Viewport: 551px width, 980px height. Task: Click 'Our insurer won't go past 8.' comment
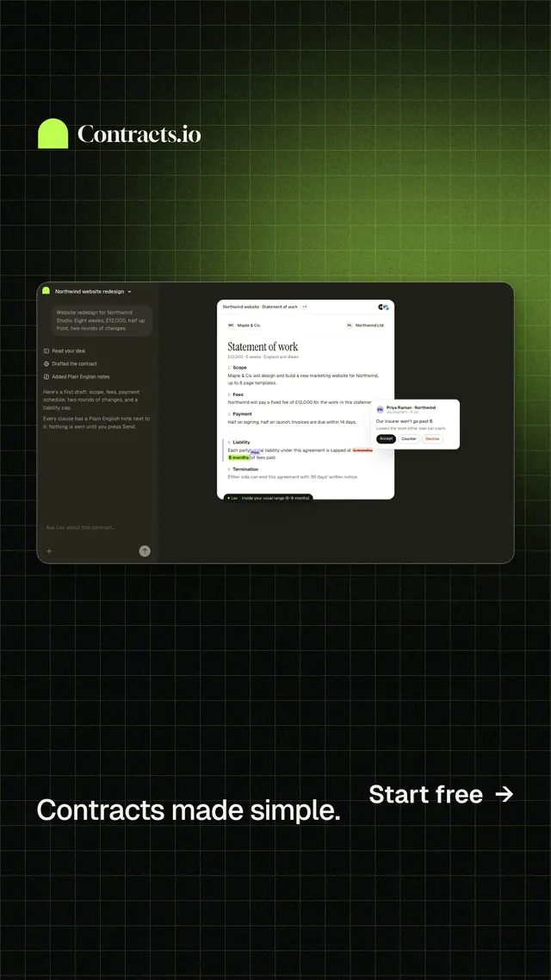(404, 421)
